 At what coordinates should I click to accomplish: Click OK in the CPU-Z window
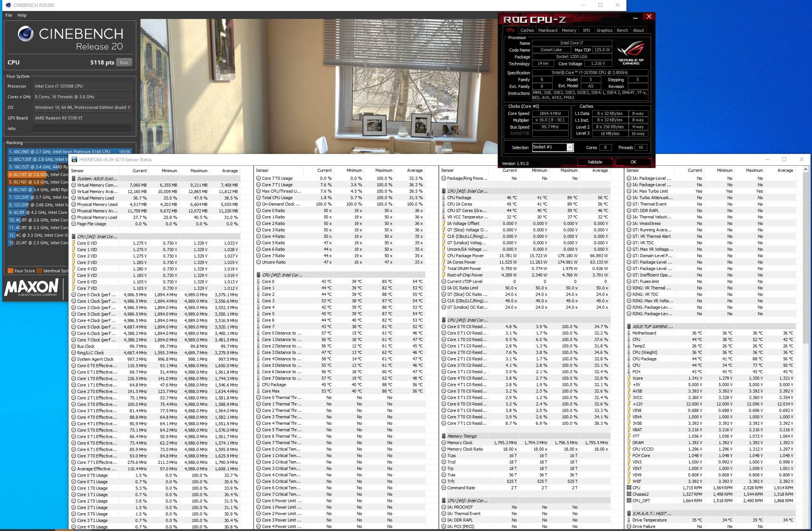coord(633,162)
